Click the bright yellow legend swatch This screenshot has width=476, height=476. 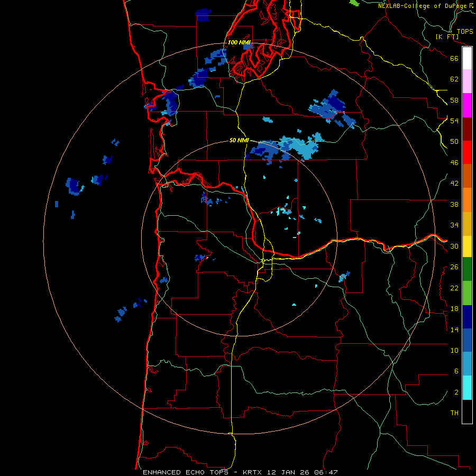click(467, 246)
